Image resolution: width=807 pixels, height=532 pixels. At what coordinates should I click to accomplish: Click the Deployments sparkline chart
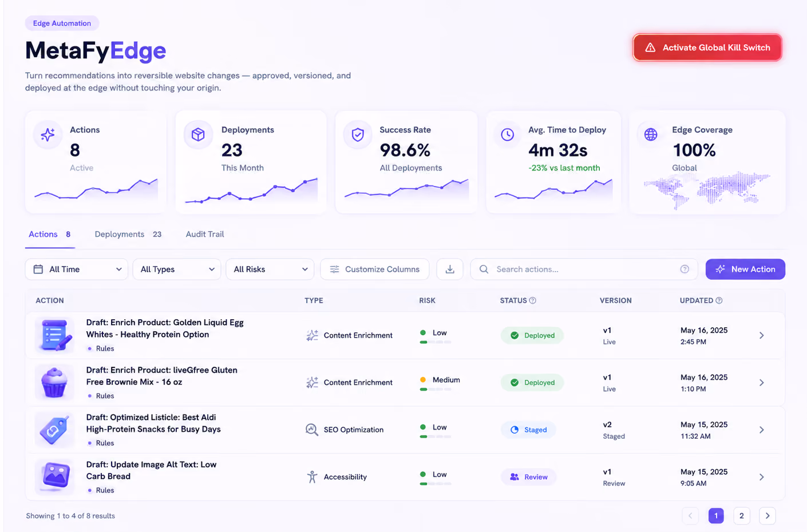coord(251,190)
